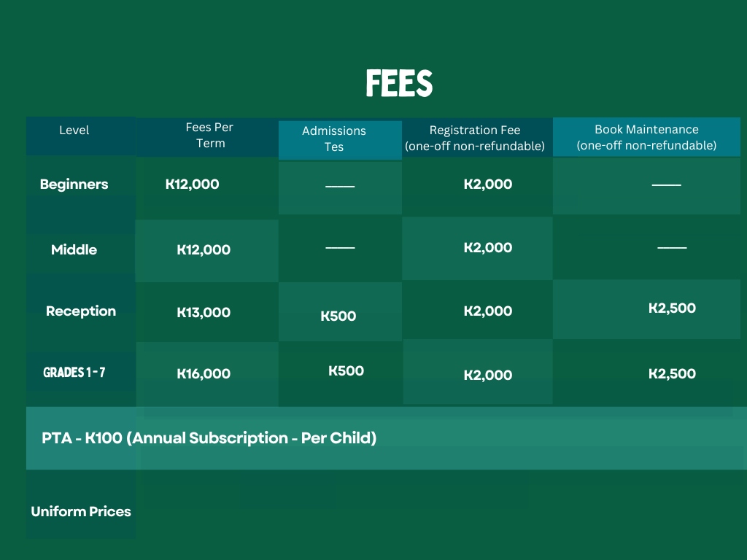Select the K16,000 Grades 1-7 fee
Viewport: 747px width, 560px height.
tap(204, 374)
